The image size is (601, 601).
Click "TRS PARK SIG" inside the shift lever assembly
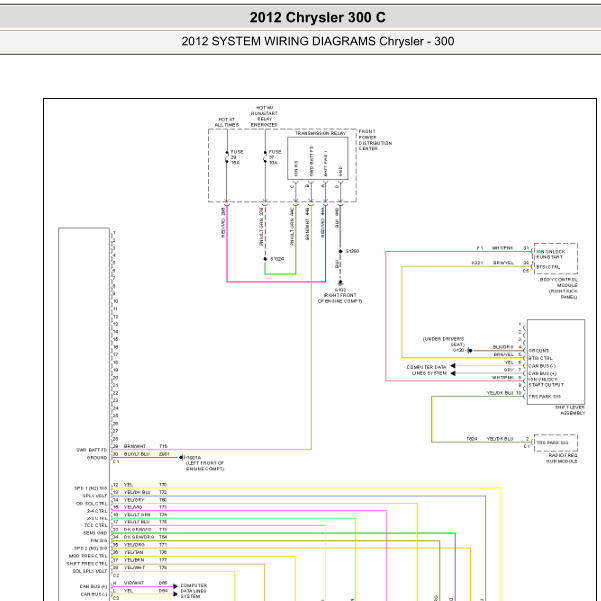[x=545, y=397]
